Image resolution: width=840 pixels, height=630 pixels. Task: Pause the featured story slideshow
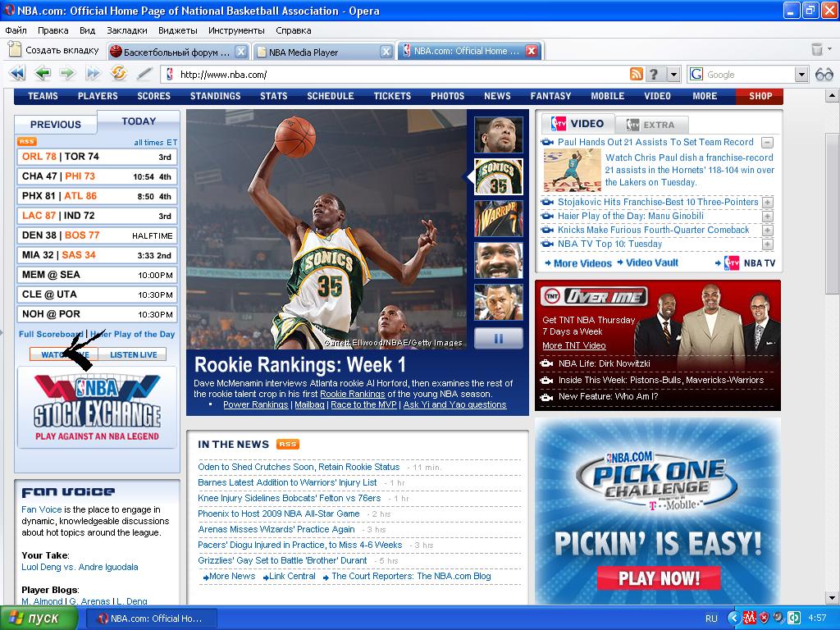(498, 339)
